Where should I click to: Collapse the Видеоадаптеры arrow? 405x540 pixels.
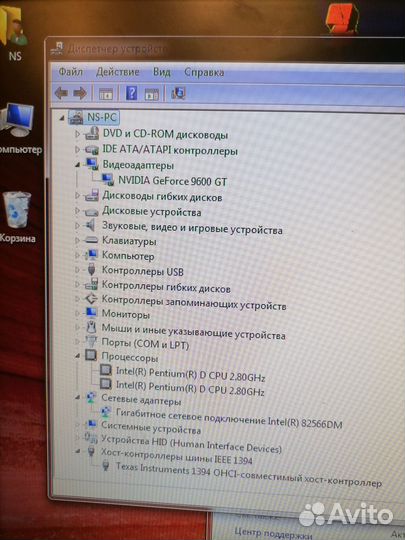tap(78, 165)
